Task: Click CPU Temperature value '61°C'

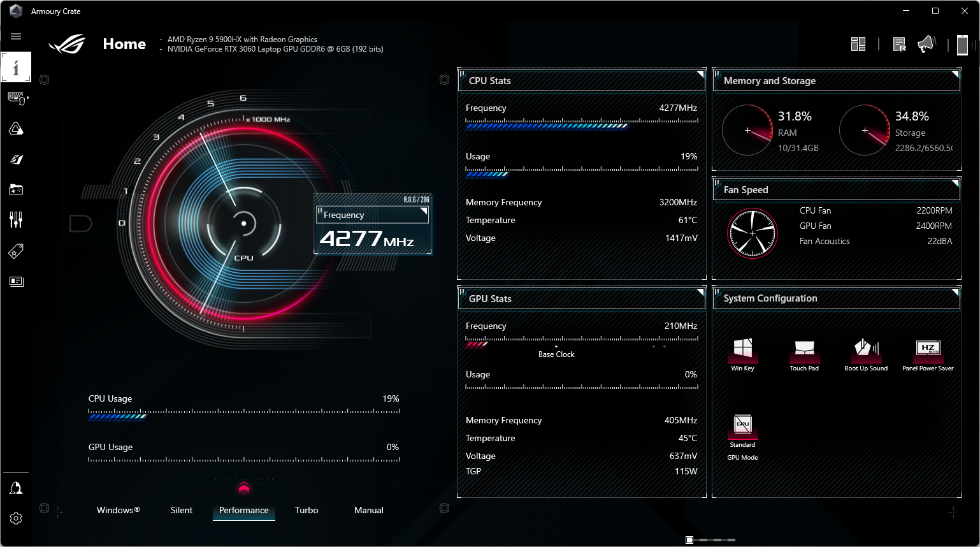Action: pyautogui.click(x=688, y=220)
